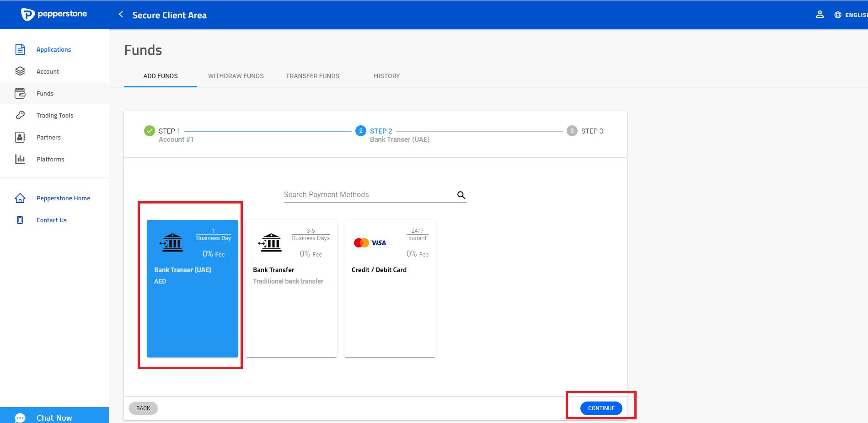Click the Funds wallet icon
The width and height of the screenshot is (868, 423).
pos(20,93)
